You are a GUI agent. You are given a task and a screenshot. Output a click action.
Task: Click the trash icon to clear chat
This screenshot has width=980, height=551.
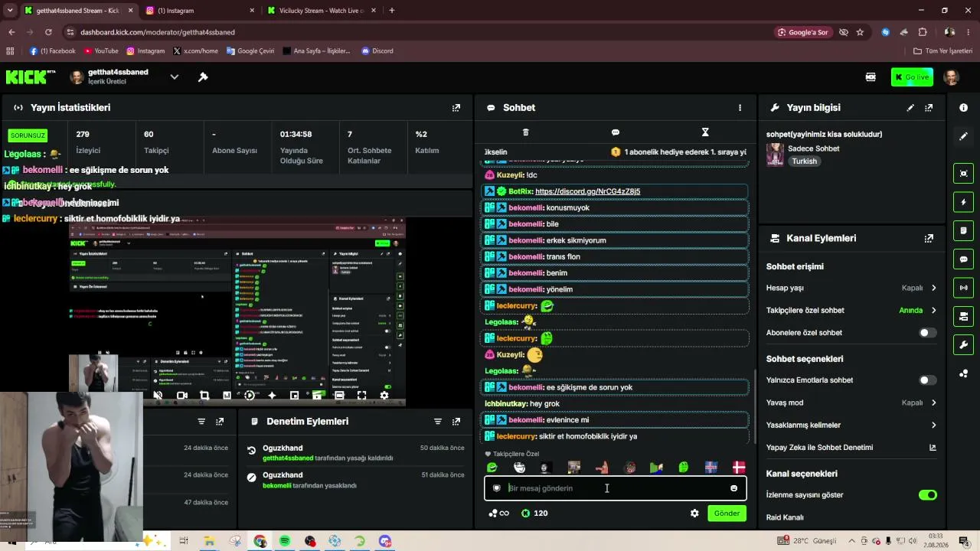tap(525, 132)
